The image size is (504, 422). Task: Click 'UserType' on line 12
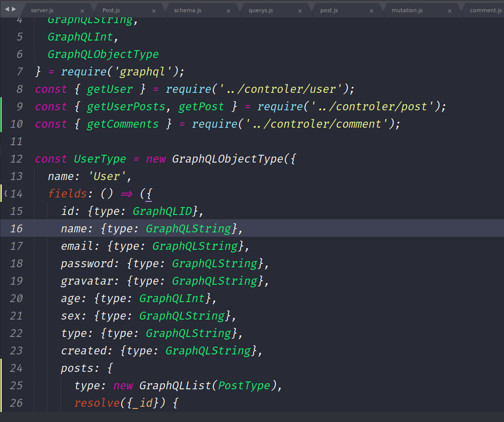pos(100,159)
